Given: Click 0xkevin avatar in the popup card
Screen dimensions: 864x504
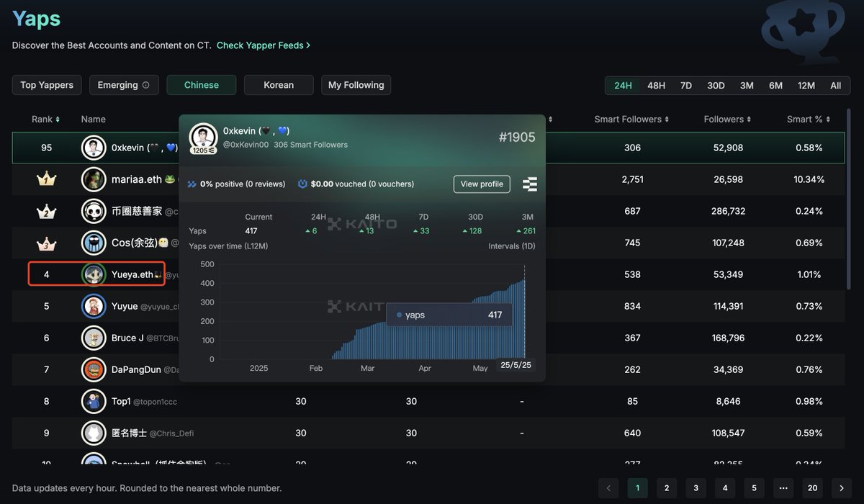Looking at the screenshot, I should point(203,138).
